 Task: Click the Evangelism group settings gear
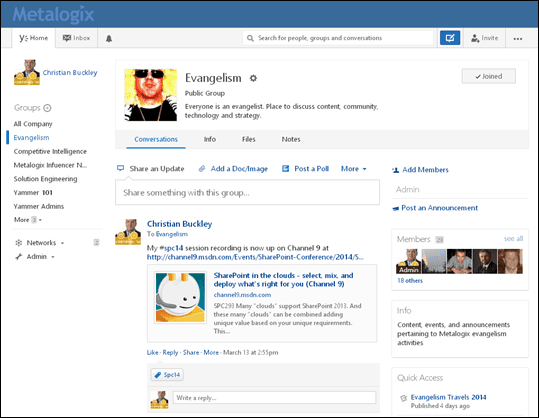pos(253,78)
